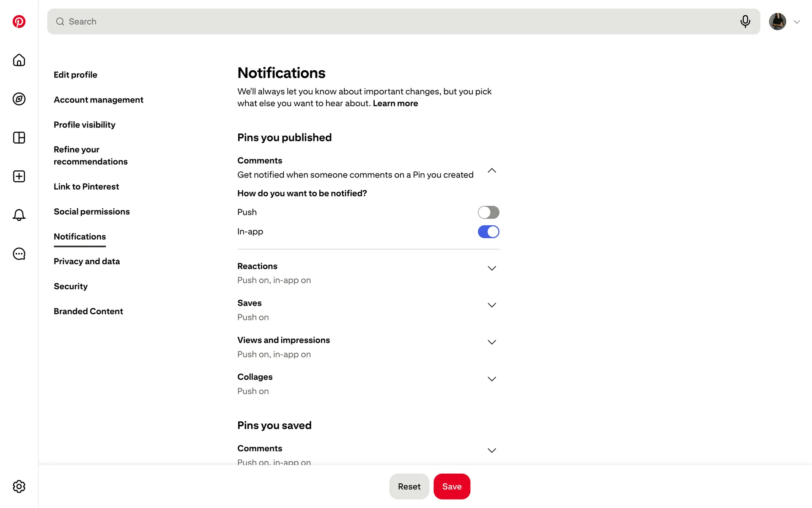The height and width of the screenshot is (508, 812).
Task: Disable the In-app toggle for Comments
Action: point(488,232)
